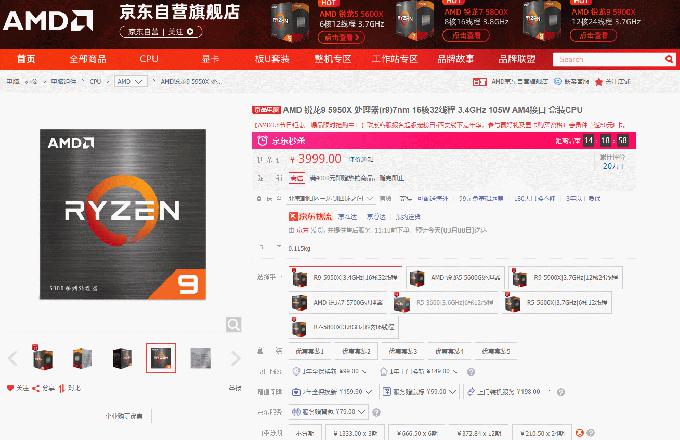The image size is (680, 440).
Task: Select the first product box thumbnail
Action: [x=43, y=358]
